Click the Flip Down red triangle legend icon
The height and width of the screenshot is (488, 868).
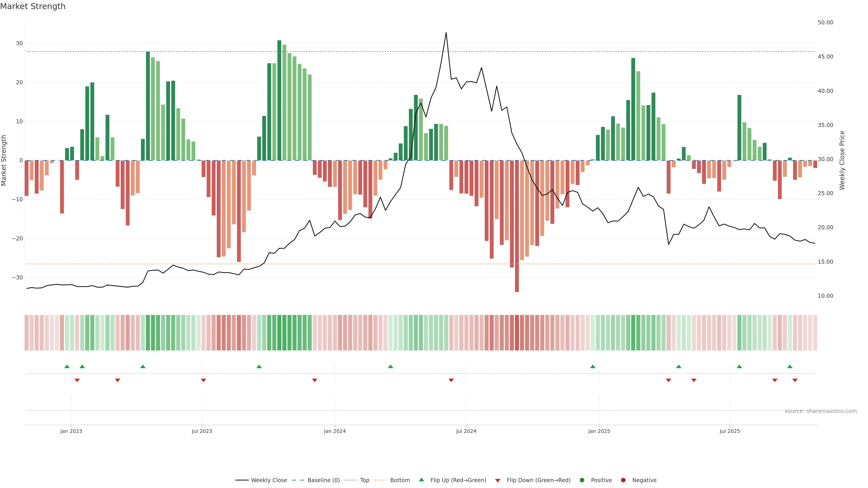pyautogui.click(x=498, y=481)
